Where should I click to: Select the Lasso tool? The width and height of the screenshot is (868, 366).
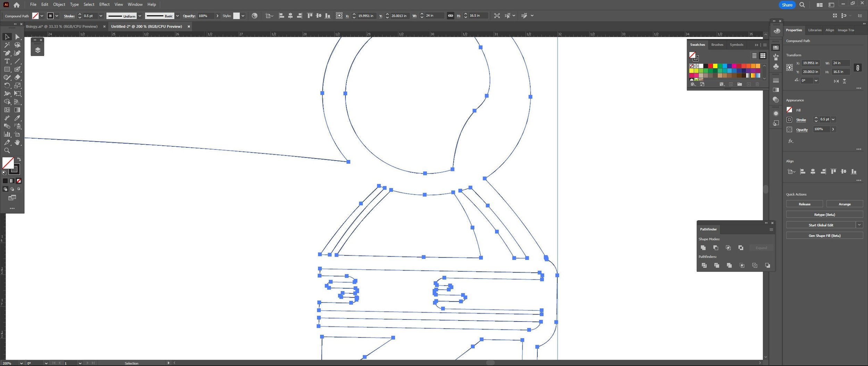click(17, 45)
